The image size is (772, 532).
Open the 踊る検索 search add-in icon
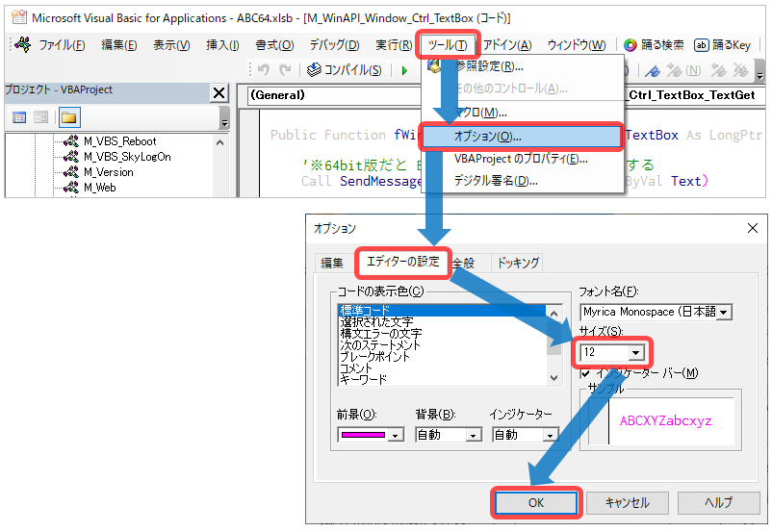click(654, 45)
